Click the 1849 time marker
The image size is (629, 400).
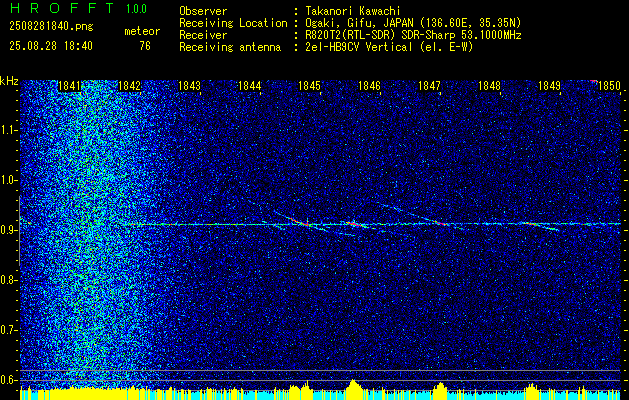pos(549,86)
